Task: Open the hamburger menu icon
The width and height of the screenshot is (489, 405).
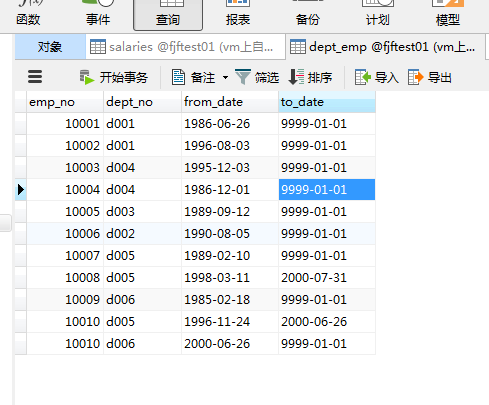Action: point(35,77)
